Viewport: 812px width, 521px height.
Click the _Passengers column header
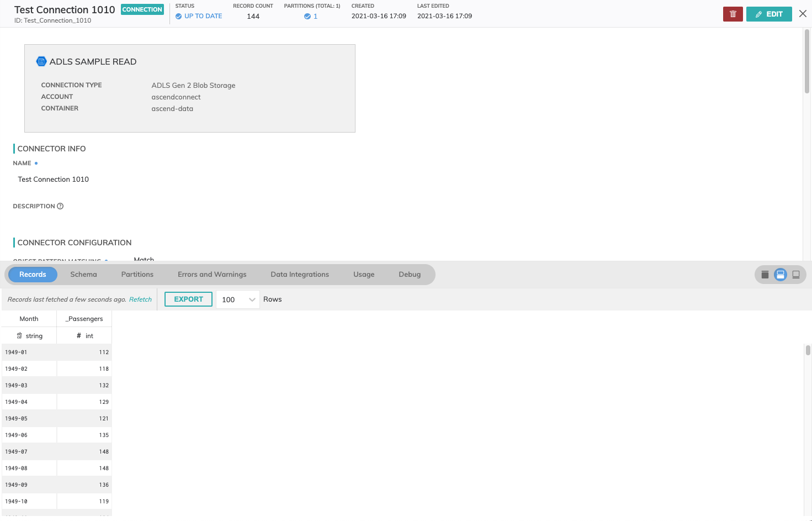pos(84,319)
